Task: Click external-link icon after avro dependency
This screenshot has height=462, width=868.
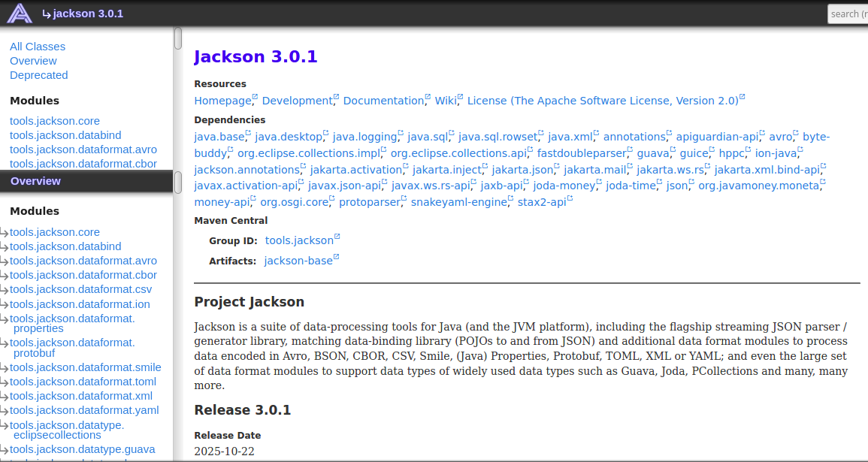Action: [x=796, y=133]
